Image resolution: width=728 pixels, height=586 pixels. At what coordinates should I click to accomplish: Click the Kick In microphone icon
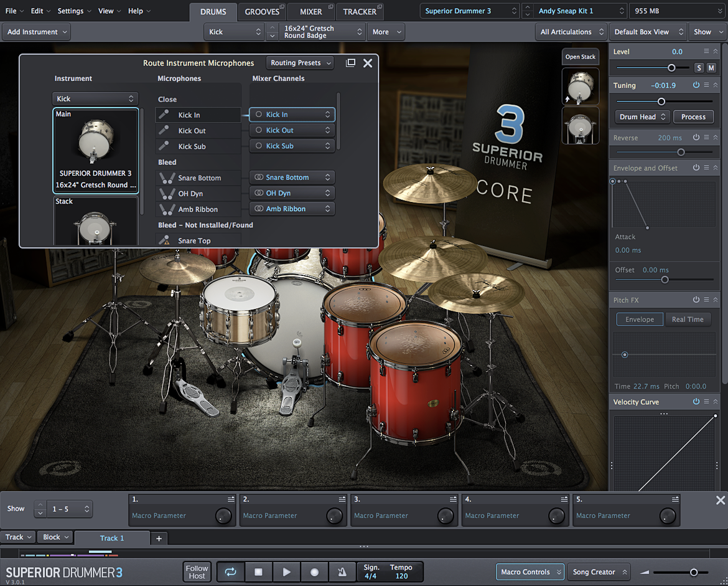(x=164, y=115)
